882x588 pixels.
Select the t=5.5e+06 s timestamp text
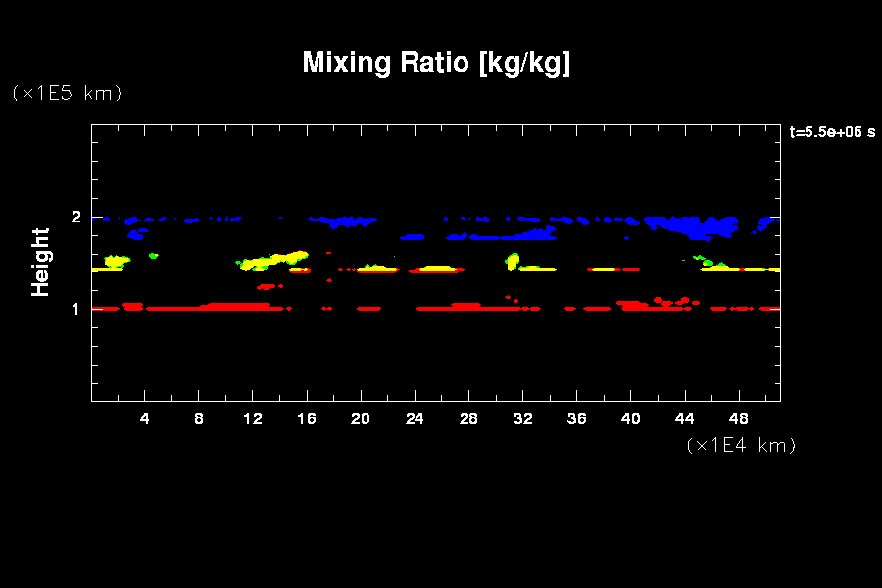(832, 132)
